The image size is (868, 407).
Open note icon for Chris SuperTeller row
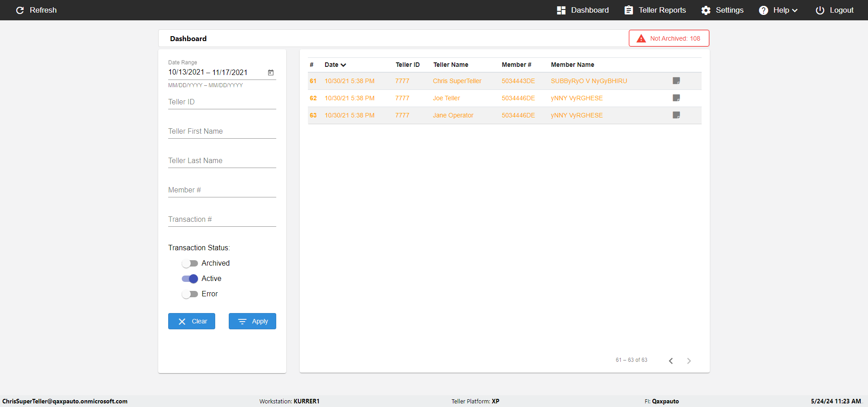676,81
